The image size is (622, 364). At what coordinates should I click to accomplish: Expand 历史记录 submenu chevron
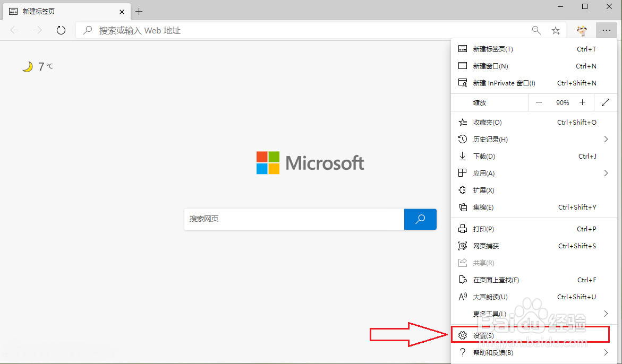[x=606, y=140]
